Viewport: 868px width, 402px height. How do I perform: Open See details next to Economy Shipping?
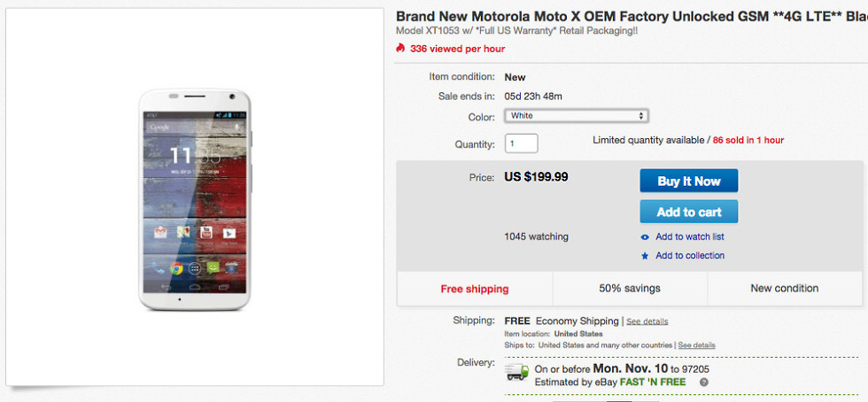pyautogui.click(x=647, y=321)
